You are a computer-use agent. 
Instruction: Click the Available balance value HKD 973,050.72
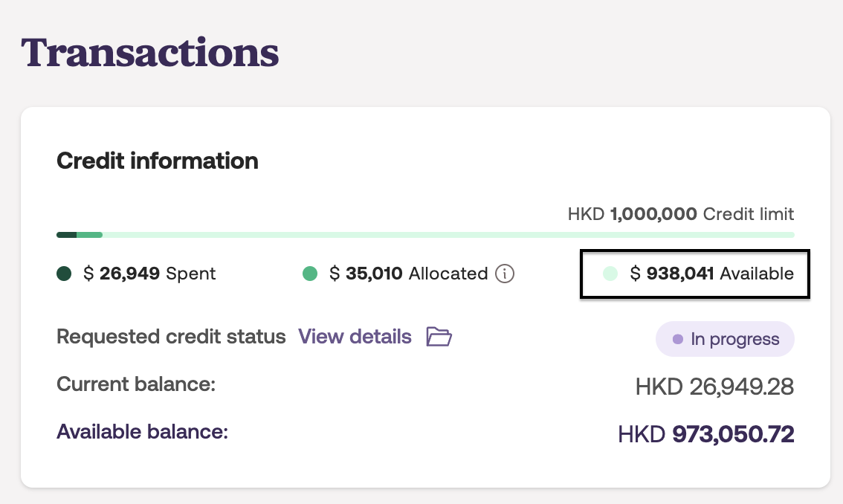[705, 434]
